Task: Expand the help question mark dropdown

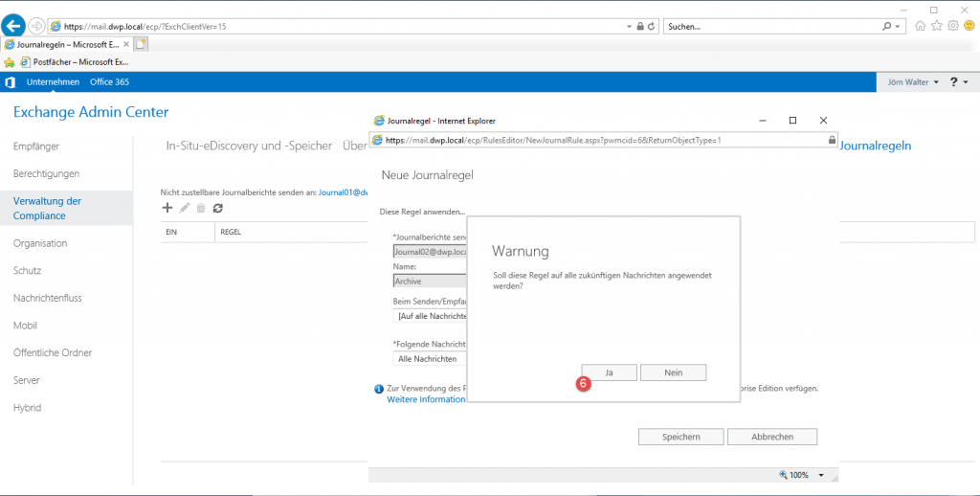Action: tap(958, 82)
